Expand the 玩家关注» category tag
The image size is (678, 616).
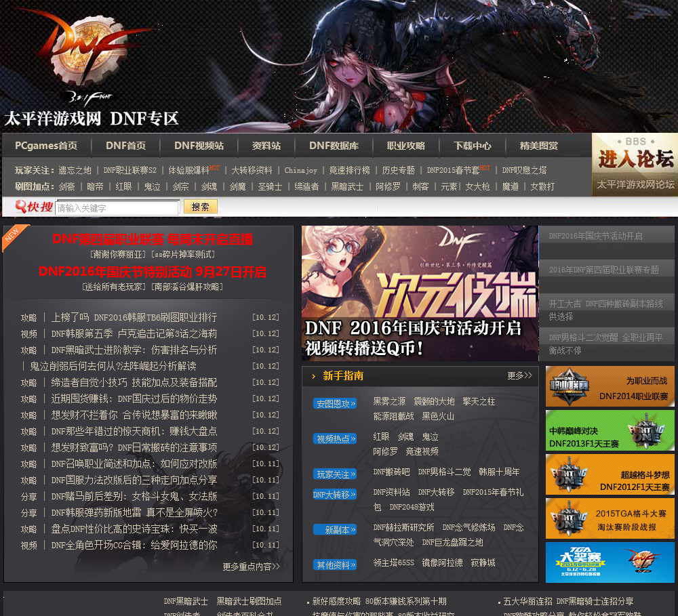click(x=335, y=474)
